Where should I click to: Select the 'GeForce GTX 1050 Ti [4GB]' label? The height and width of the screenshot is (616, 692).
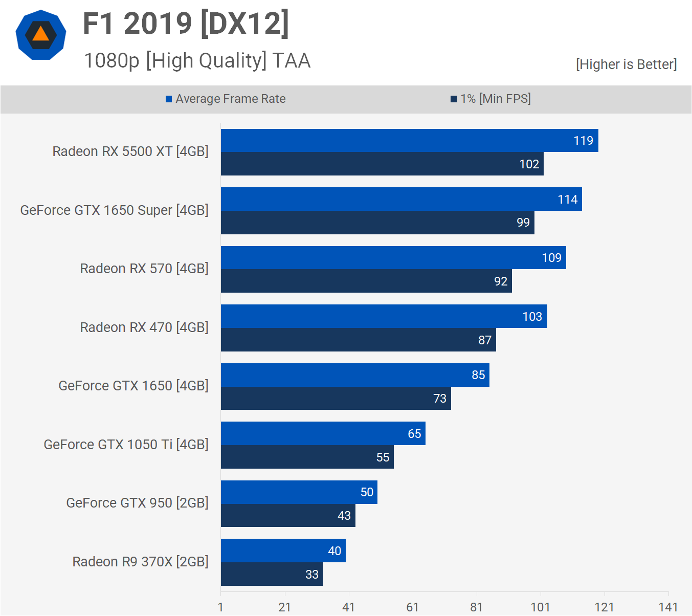tap(126, 445)
